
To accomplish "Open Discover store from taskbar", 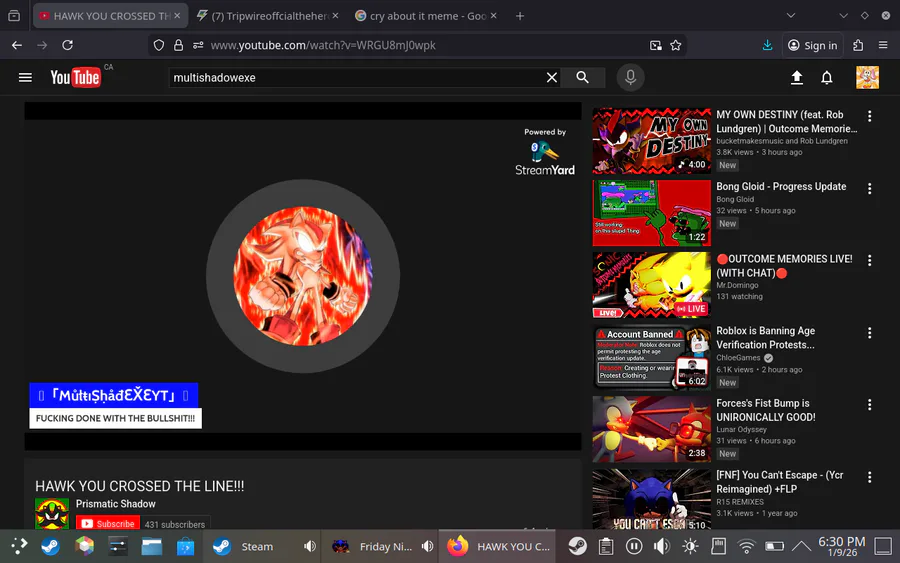I will pyautogui.click(x=185, y=546).
